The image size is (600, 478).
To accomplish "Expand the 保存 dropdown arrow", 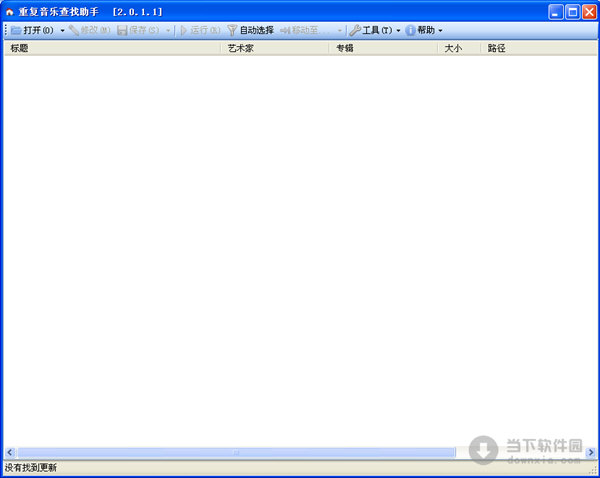I will point(168,31).
